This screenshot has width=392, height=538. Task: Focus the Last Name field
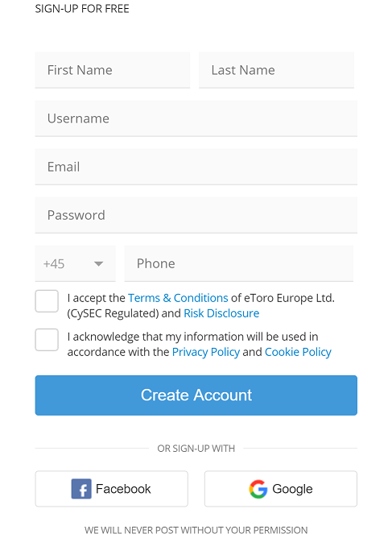coord(276,70)
